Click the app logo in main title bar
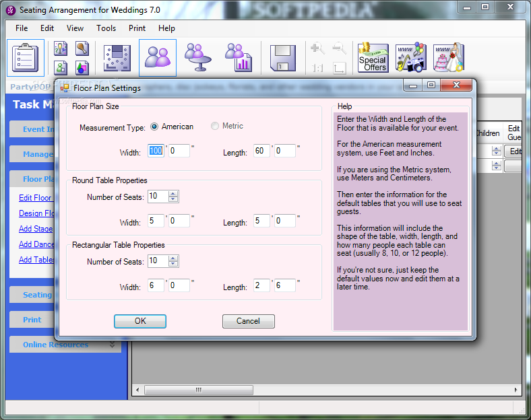The width and height of the screenshot is (531, 420). (x=11, y=10)
